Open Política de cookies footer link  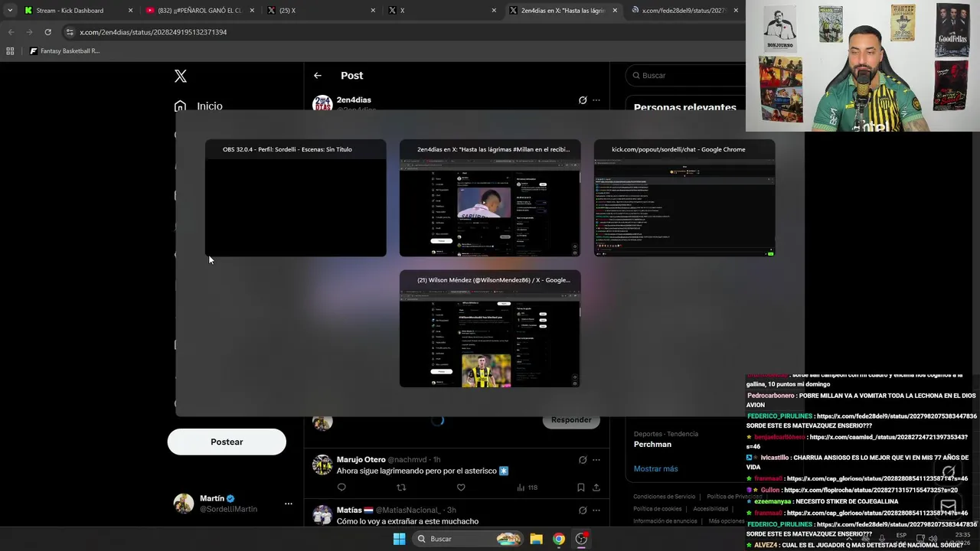[x=657, y=509]
